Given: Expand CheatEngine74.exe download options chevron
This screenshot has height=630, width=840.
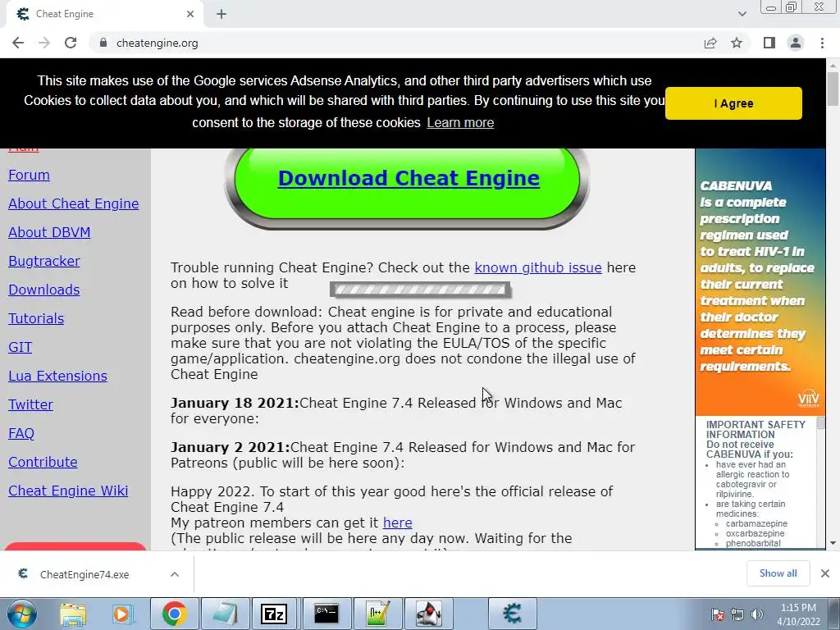Looking at the screenshot, I should coord(175,574).
